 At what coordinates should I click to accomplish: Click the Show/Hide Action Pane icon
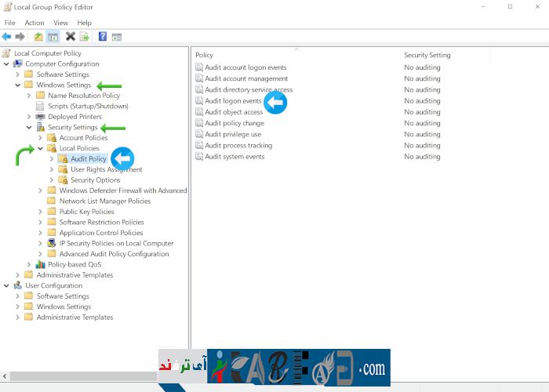tap(117, 37)
